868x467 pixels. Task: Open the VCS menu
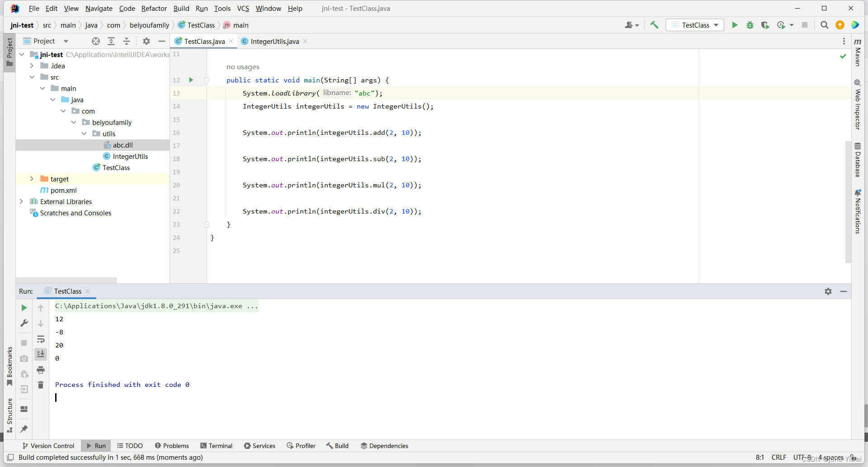coord(243,8)
